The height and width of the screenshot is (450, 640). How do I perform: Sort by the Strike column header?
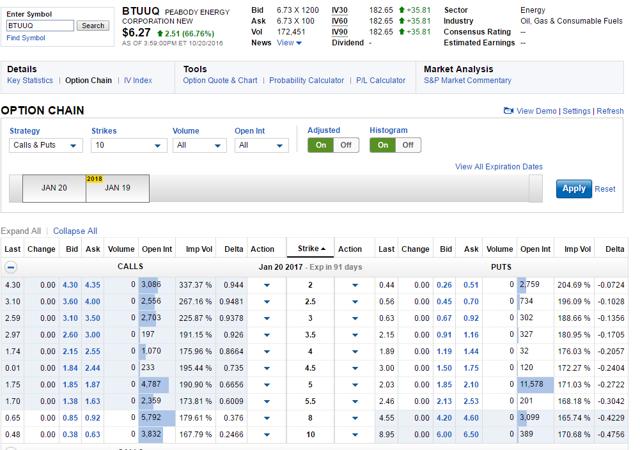coord(311,248)
